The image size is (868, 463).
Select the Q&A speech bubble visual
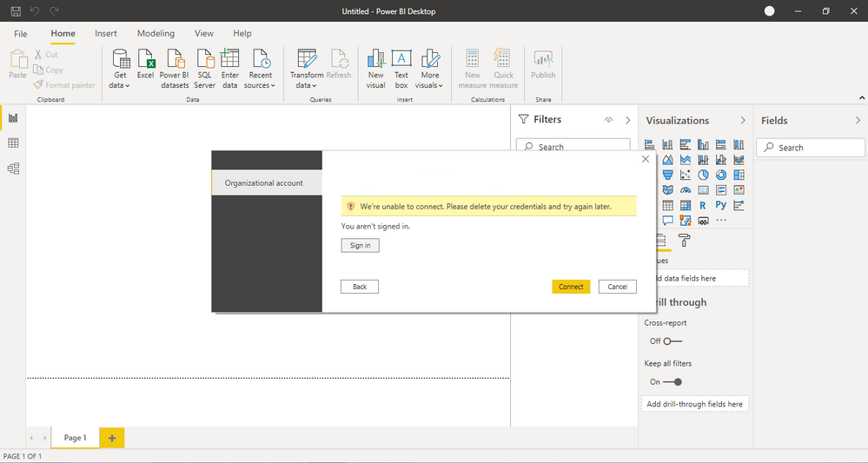[x=667, y=220]
